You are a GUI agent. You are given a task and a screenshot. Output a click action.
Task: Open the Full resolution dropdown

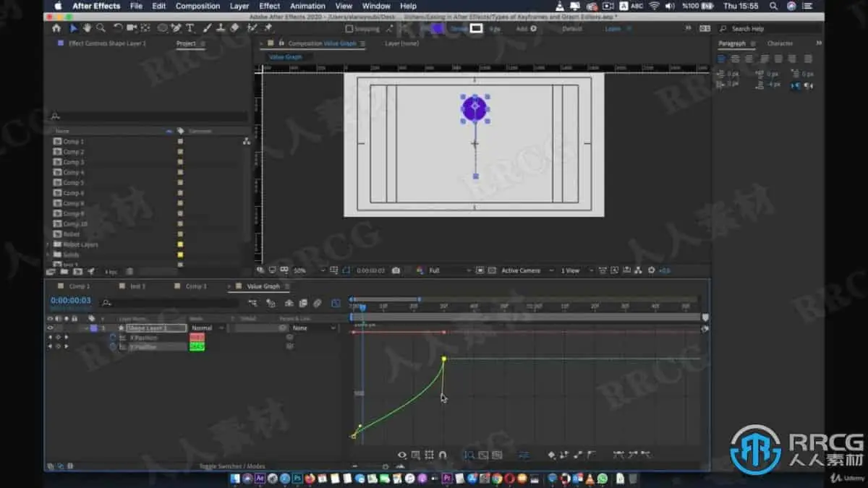[448, 270]
